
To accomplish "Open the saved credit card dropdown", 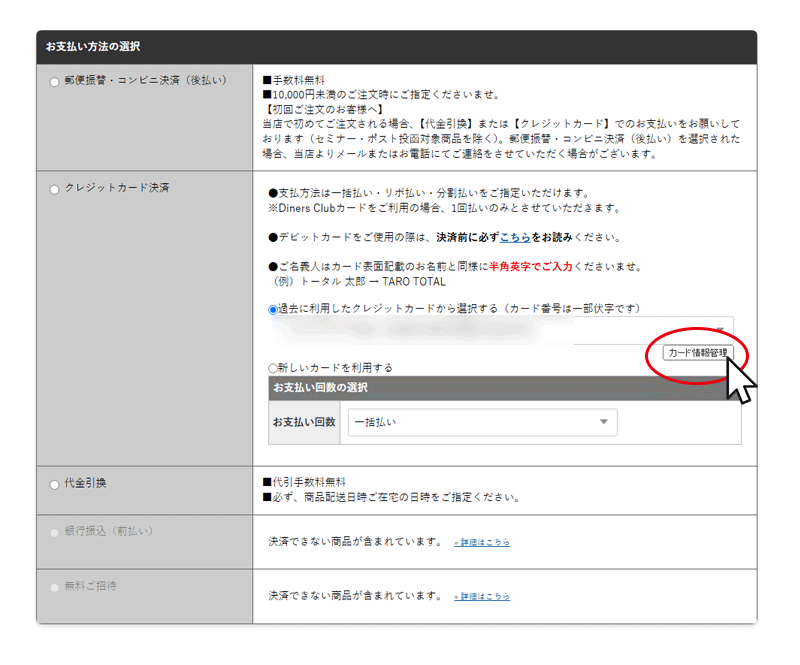I will pos(501,330).
